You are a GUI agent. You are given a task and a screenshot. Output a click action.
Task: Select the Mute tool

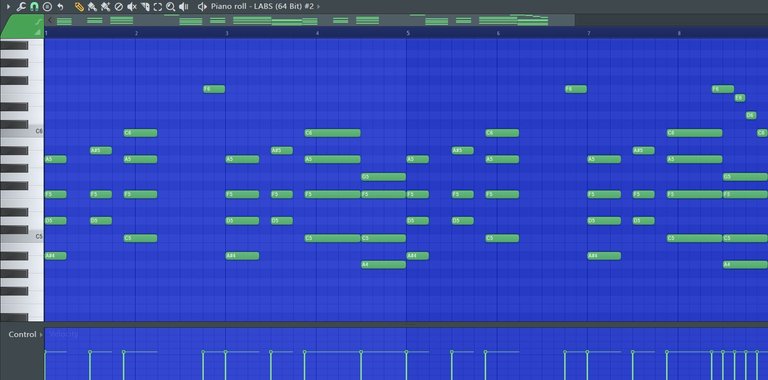click(132, 7)
